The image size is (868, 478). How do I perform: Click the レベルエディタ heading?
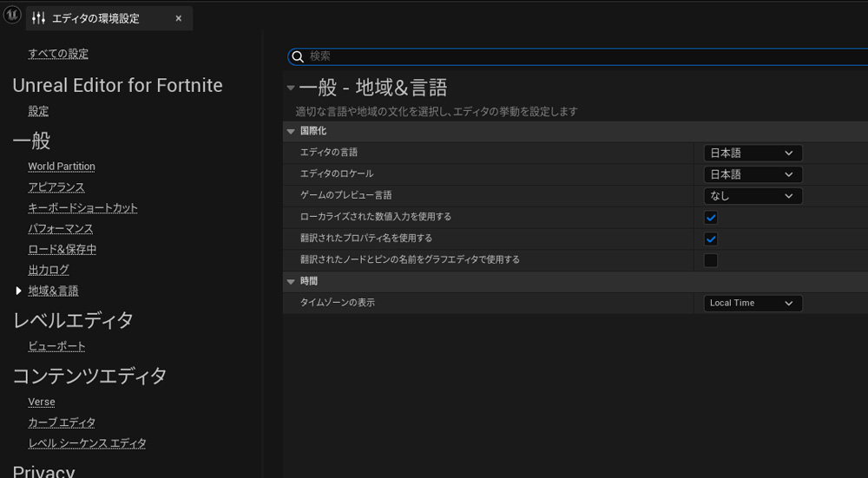[x=73, y=320]
